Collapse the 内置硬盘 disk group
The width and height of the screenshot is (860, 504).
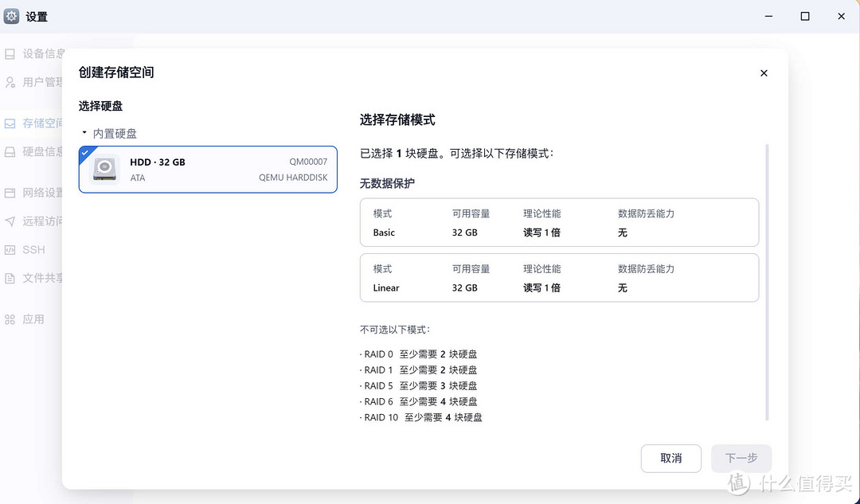coord(83,133)
